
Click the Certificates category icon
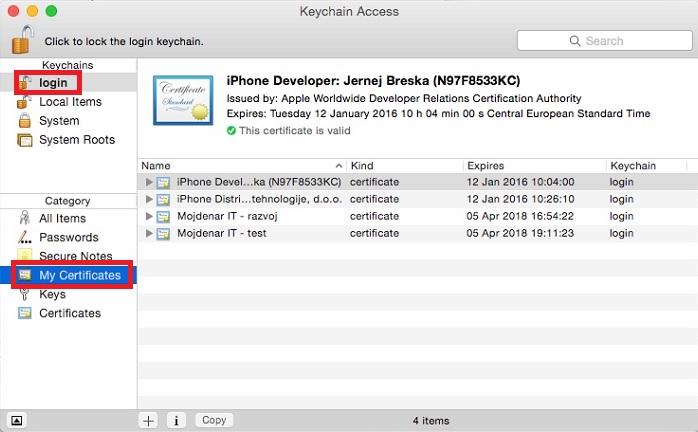[25, 313]
